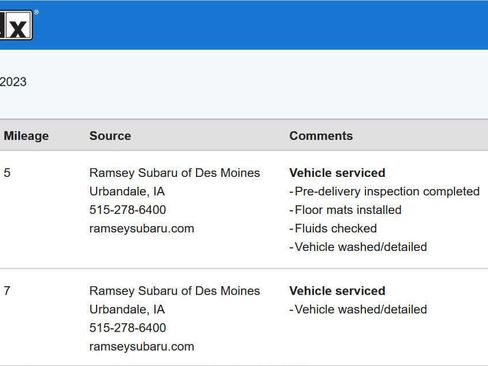
Task: Click the Mileage column header
Action: point(26,136)
